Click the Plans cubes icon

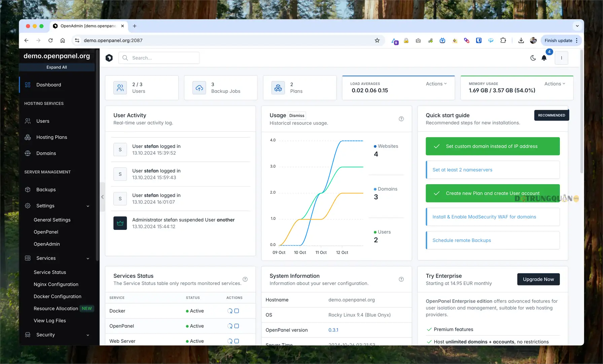(x=278, y=88)
